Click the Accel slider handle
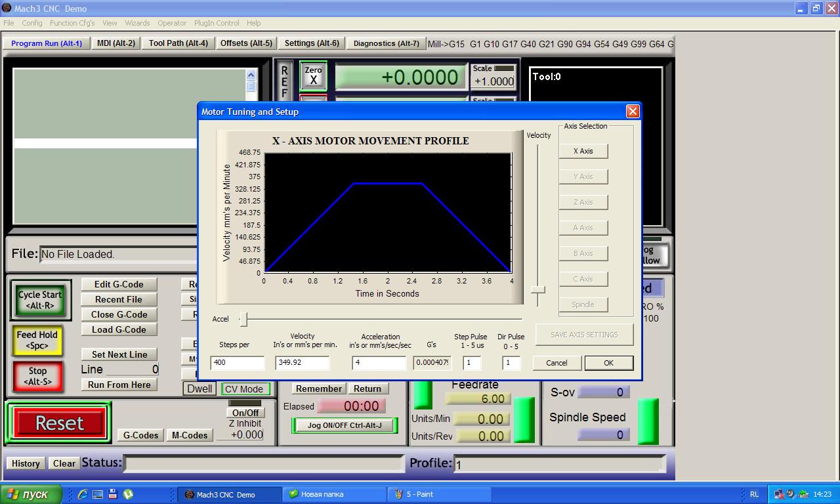Screen dimensions: 840x504 243,320
